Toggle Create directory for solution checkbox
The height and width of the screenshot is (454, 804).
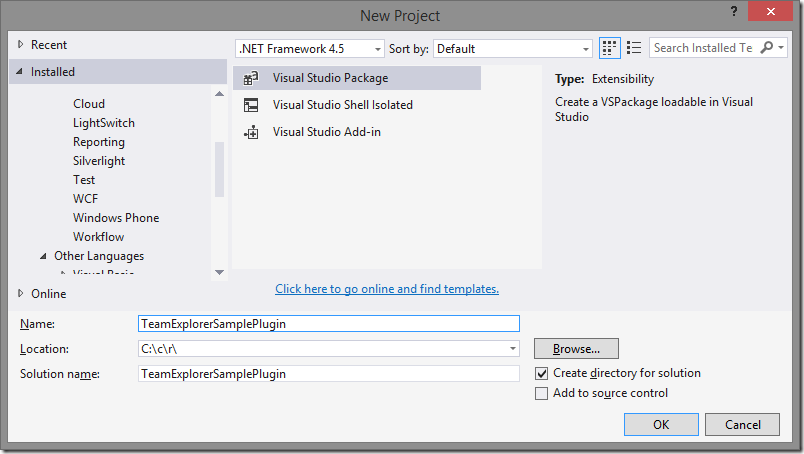click(x=541, y=373)
